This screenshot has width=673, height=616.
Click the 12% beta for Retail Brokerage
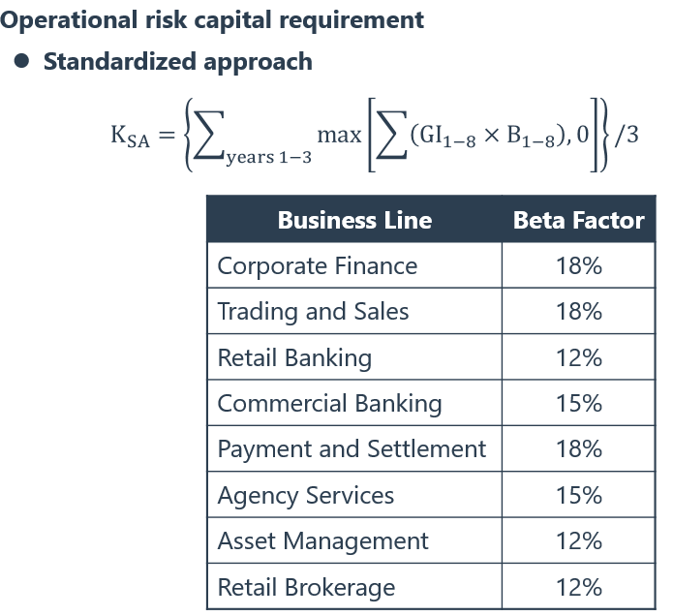(579, 587)
